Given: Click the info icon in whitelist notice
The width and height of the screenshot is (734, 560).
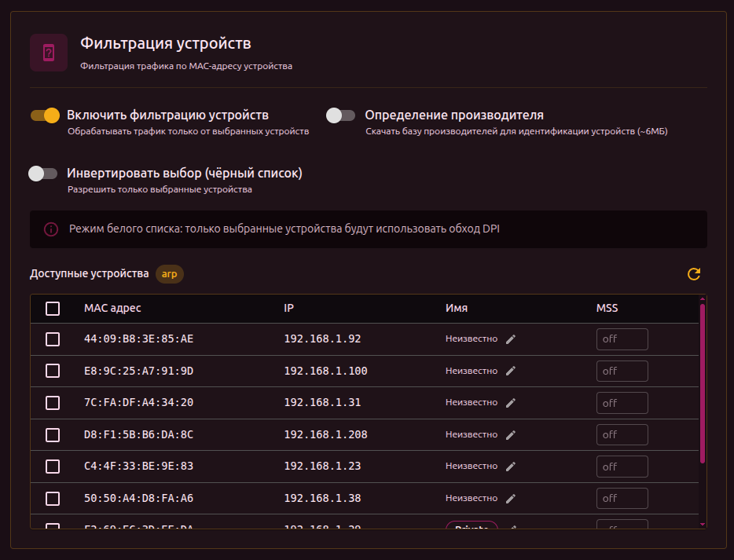Looking at the screenshot, I should point(51,229).
